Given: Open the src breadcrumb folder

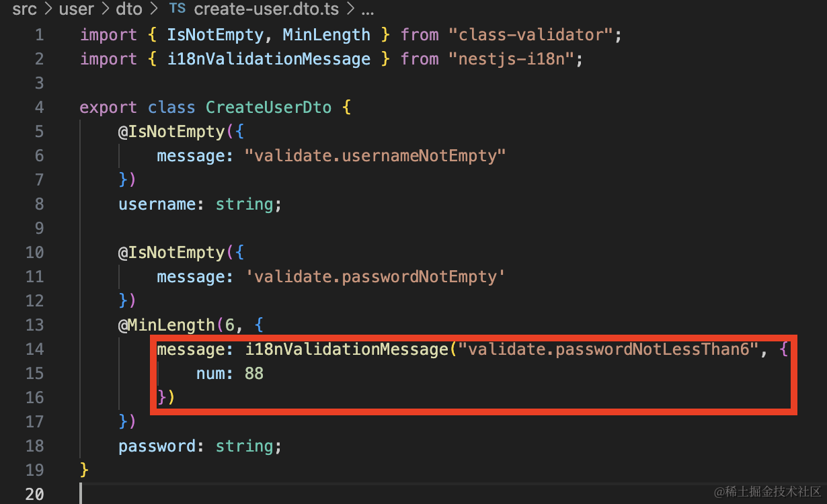Looking at the screenshot, I should pyautogui.click(x=25, y=9).
